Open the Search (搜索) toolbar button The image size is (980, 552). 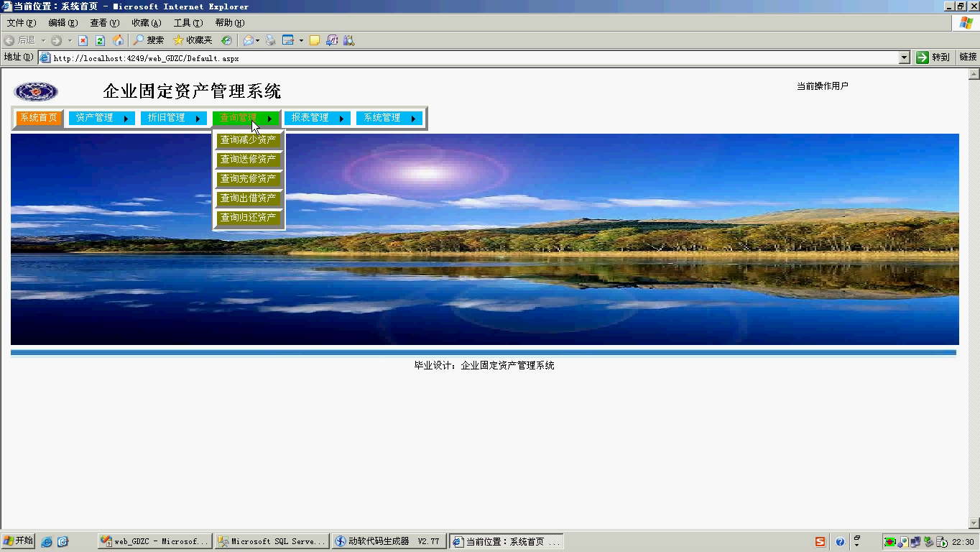(x=149, y=40)
